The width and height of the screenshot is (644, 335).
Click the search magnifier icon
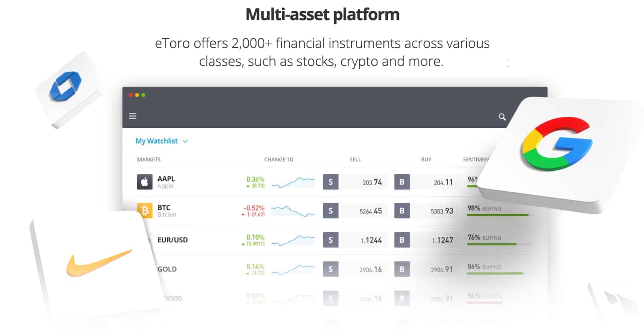point(502,117)
